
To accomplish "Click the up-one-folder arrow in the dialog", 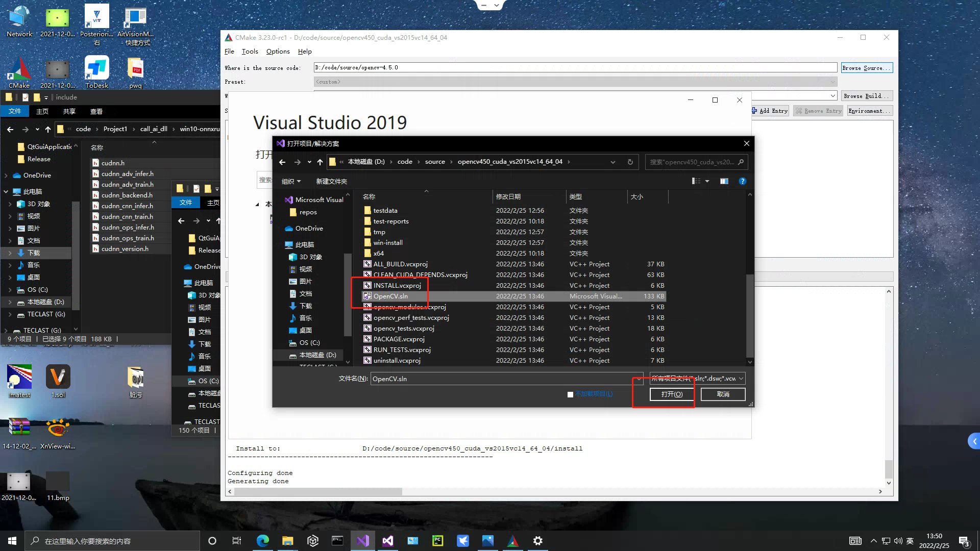I will tap(320, 162).
